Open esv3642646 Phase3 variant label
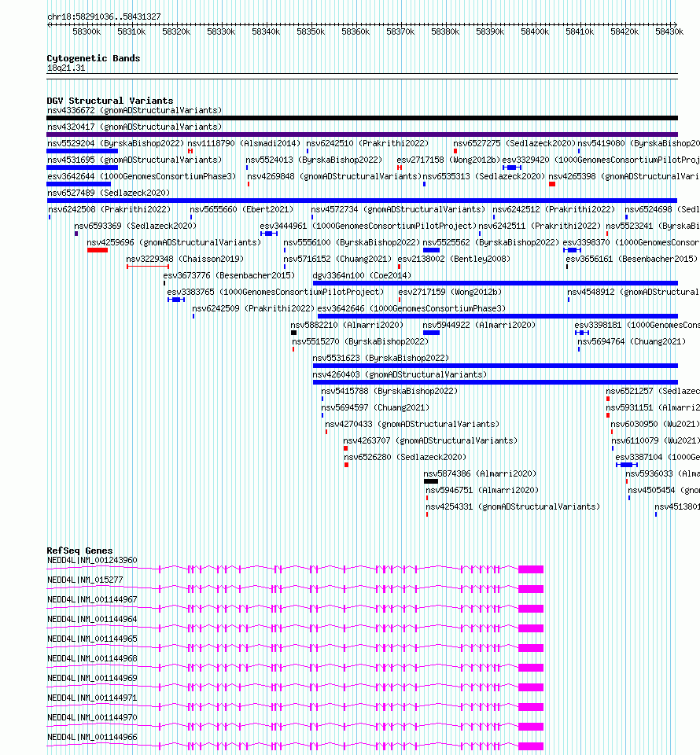The width and height of the screenshot is (700, 755). 411,308
